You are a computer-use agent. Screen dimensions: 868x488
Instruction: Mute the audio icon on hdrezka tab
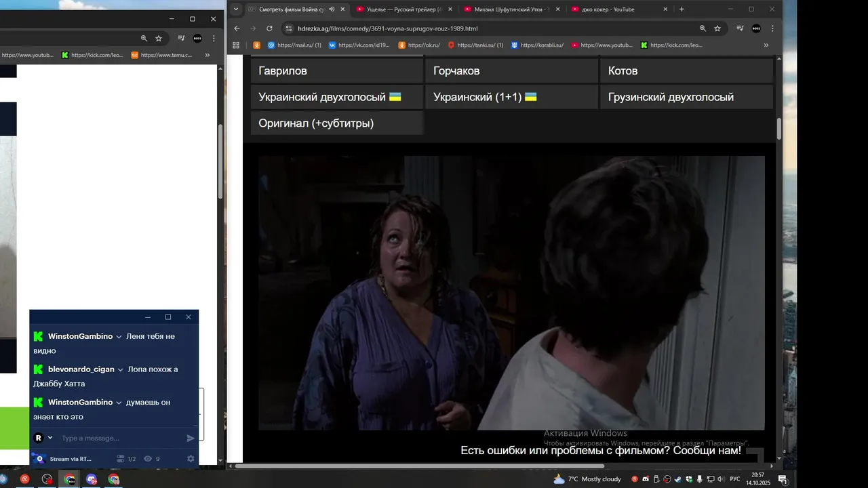(331, 9)
